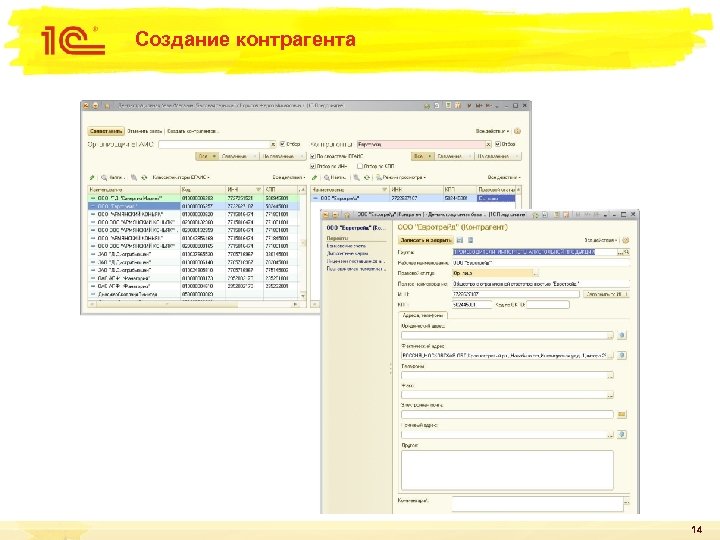This screenshot has width=720, height=540.
Task: Click the Записать и закрыть button
Action: 425,240
